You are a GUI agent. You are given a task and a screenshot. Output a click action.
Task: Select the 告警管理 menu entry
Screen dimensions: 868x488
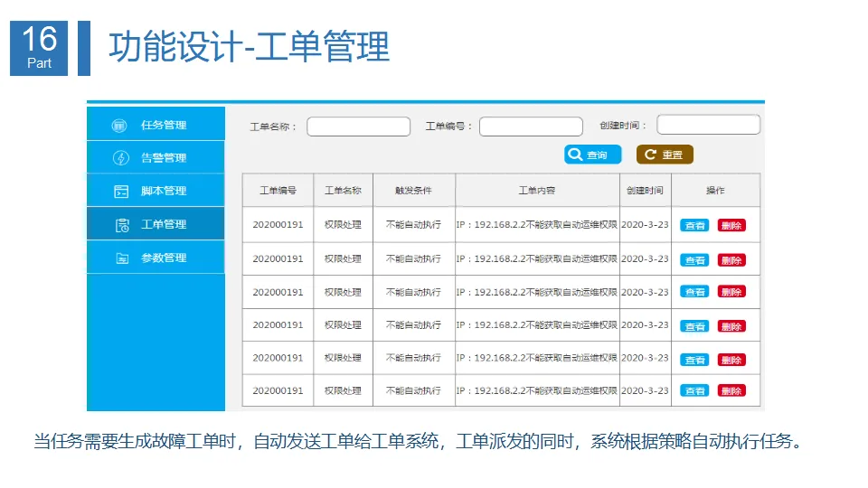pos(156,157)
